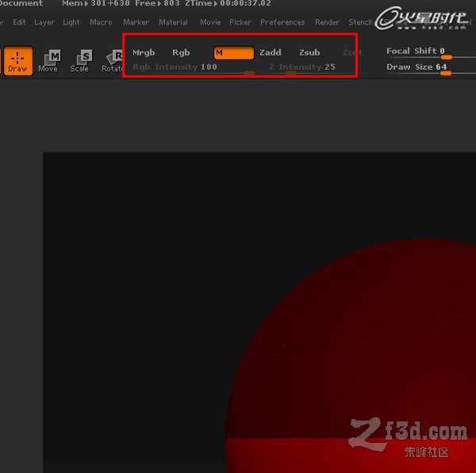Open the Movie menu
Image resolution: width=476 pixels, height=473 pixels.
[x=210, y=22]
